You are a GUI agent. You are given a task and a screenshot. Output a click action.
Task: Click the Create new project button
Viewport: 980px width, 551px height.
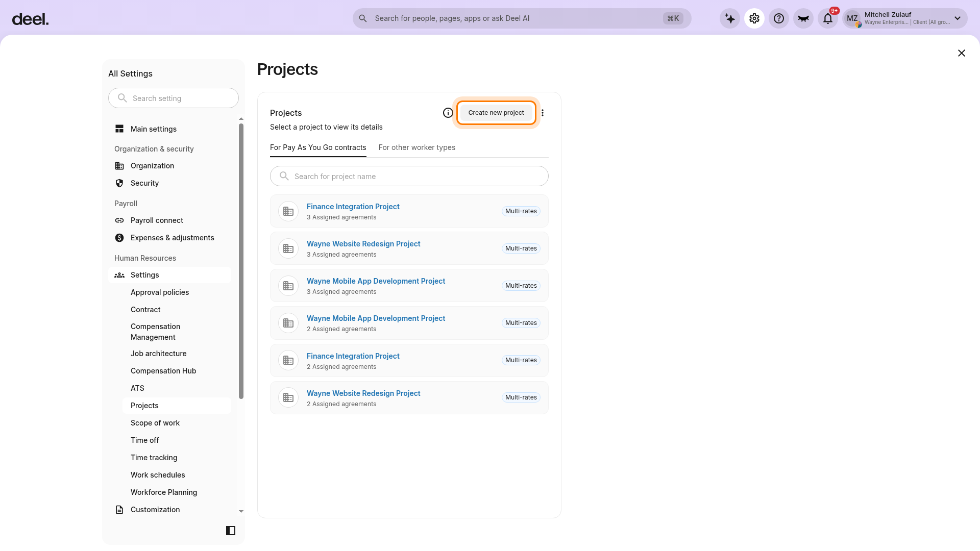tap(496, 113)
